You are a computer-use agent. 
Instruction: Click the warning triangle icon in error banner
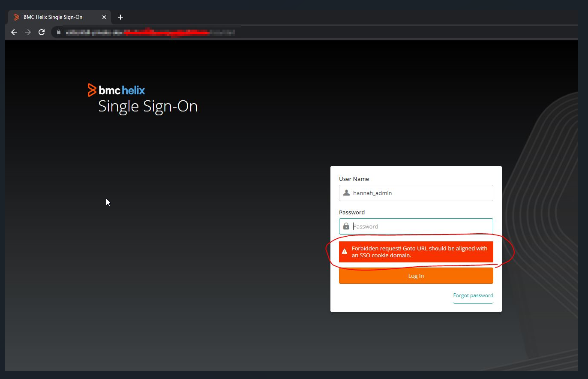coord(345,252)
